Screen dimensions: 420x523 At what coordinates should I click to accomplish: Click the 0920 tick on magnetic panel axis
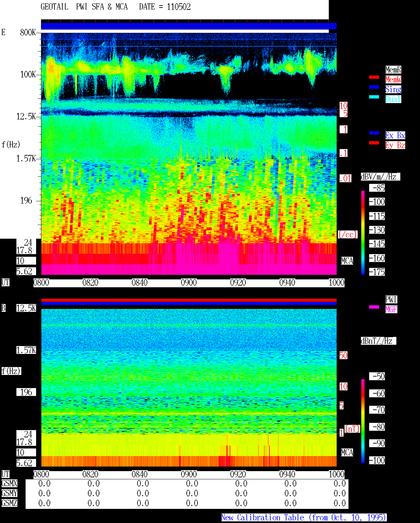pos(238,474)
